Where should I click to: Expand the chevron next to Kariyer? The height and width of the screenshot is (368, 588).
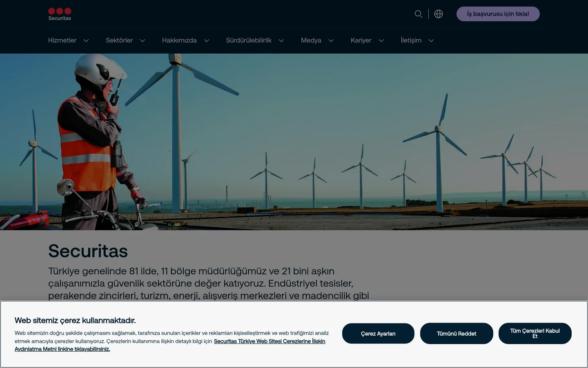click(381, 40)
